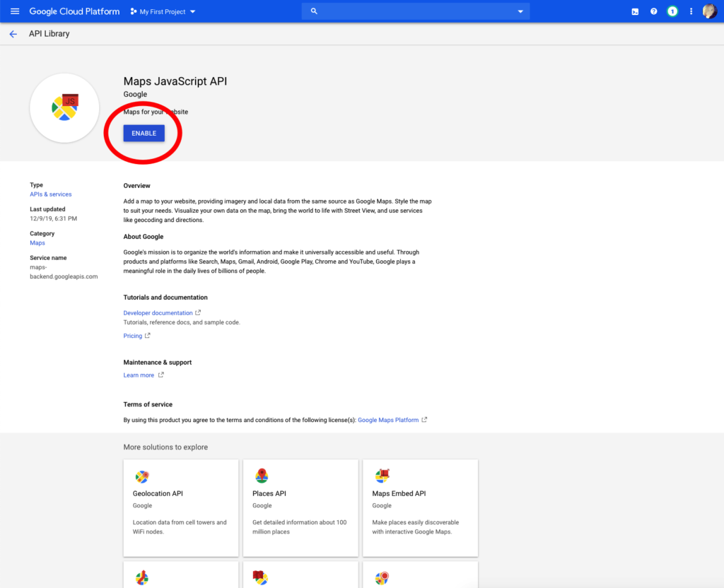Open the Learn more support link
This screenshot has width=724, height=588.
(139, 375)
